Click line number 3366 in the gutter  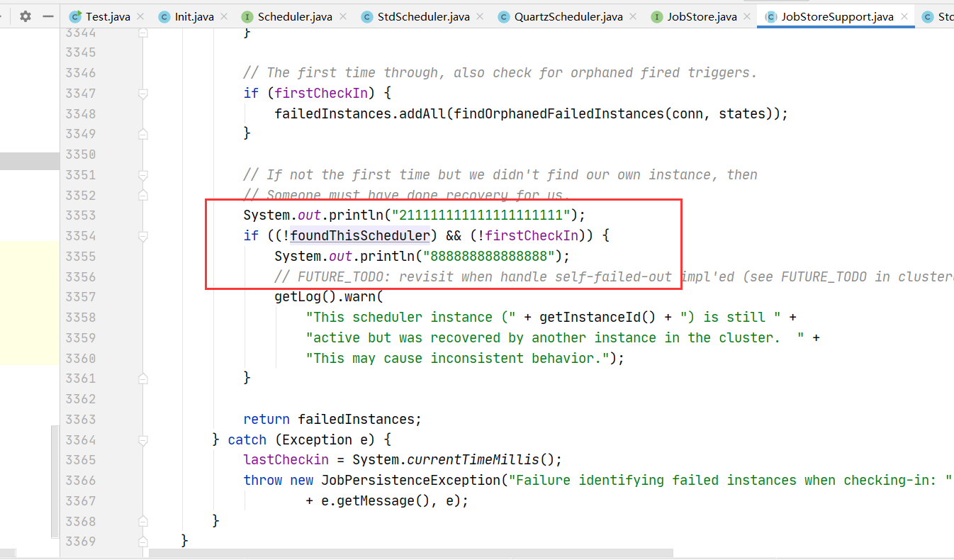coord(80,481)
